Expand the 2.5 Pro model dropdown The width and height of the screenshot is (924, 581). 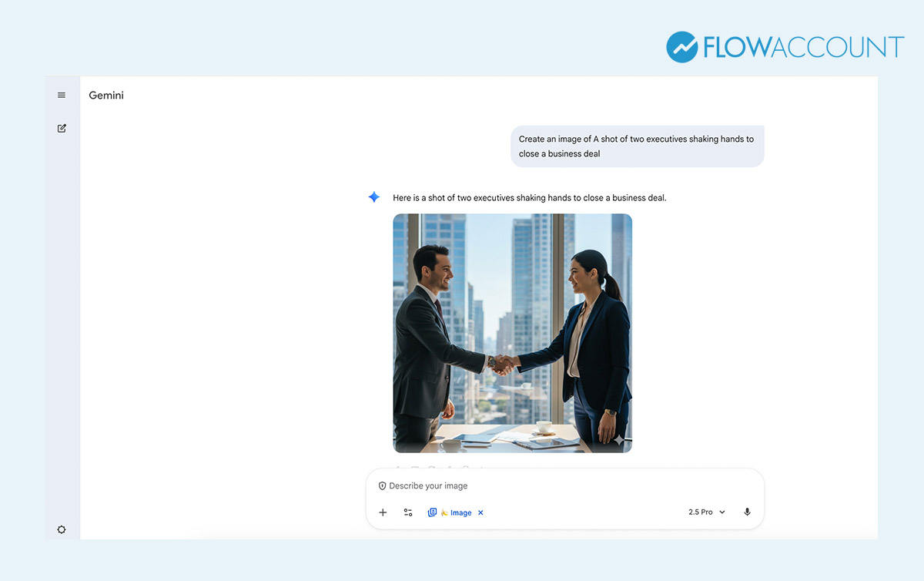[707, 512]
